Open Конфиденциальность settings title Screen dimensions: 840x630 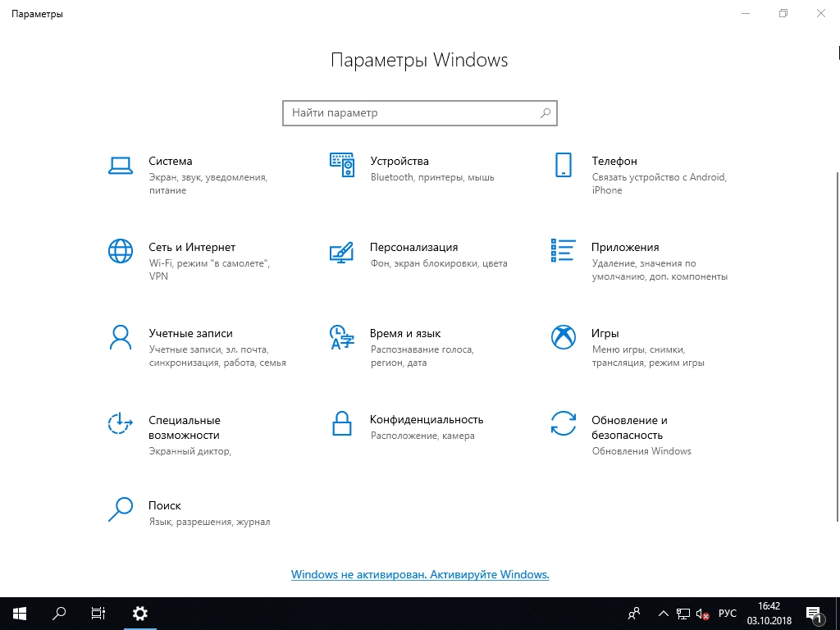pos(427,419)
